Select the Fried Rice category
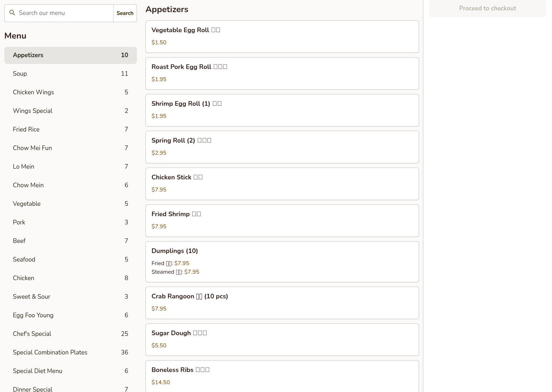Image resolution: width=552 pixels, height=392 pixels. [x=70, y=130]
